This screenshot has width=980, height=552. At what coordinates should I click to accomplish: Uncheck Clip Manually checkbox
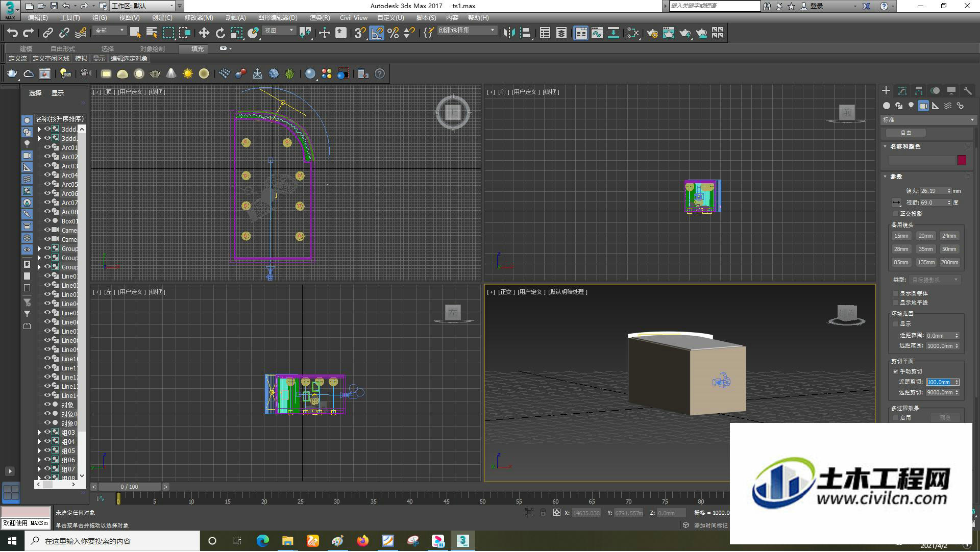click(x=896, y=371)
